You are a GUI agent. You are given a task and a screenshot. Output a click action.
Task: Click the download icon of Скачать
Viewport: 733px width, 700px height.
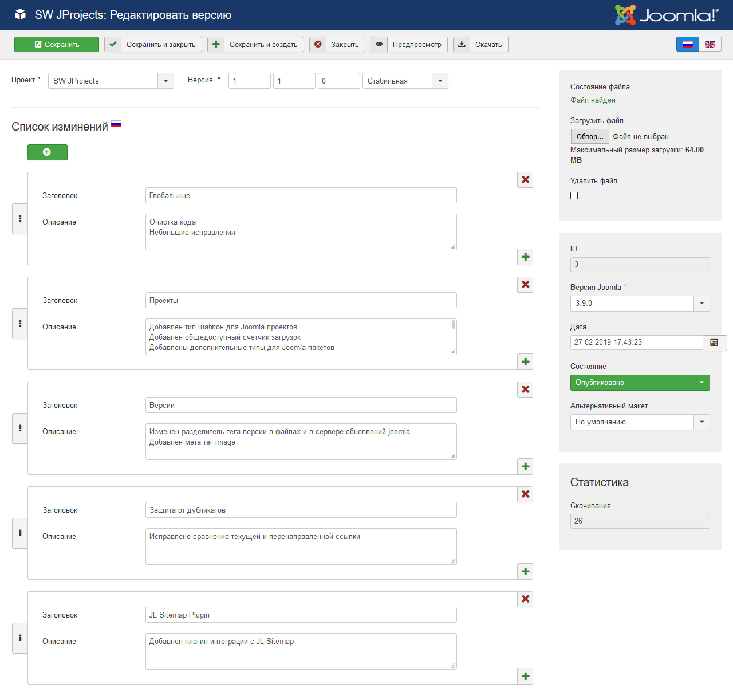tap(462, 44)
